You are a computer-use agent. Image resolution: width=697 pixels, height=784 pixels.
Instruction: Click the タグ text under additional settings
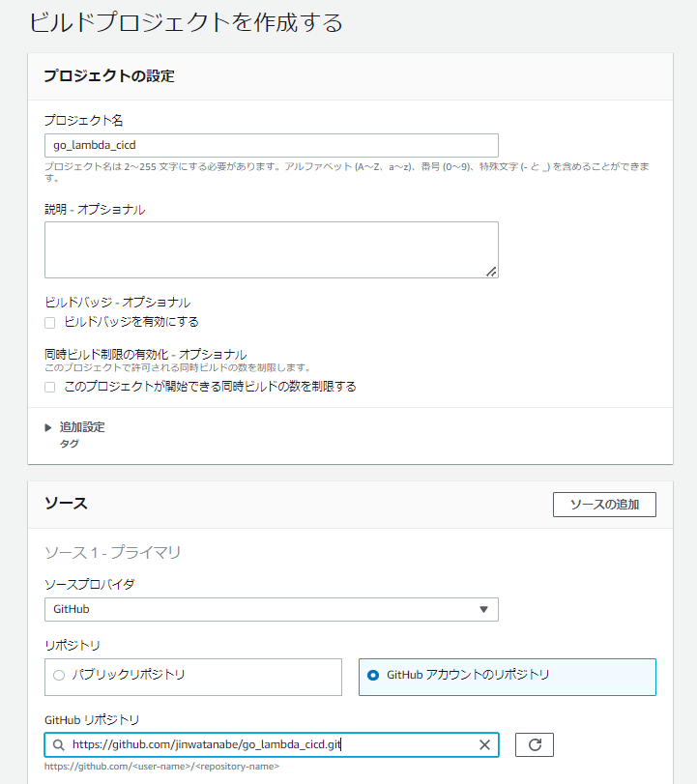point(70,444)
